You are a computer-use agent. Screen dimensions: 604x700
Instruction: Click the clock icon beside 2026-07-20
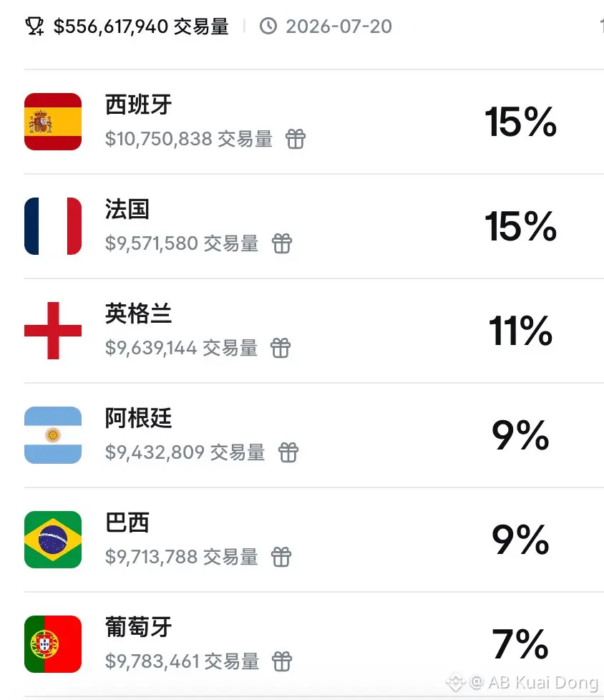pyautogui.click(x=268, y=27)
